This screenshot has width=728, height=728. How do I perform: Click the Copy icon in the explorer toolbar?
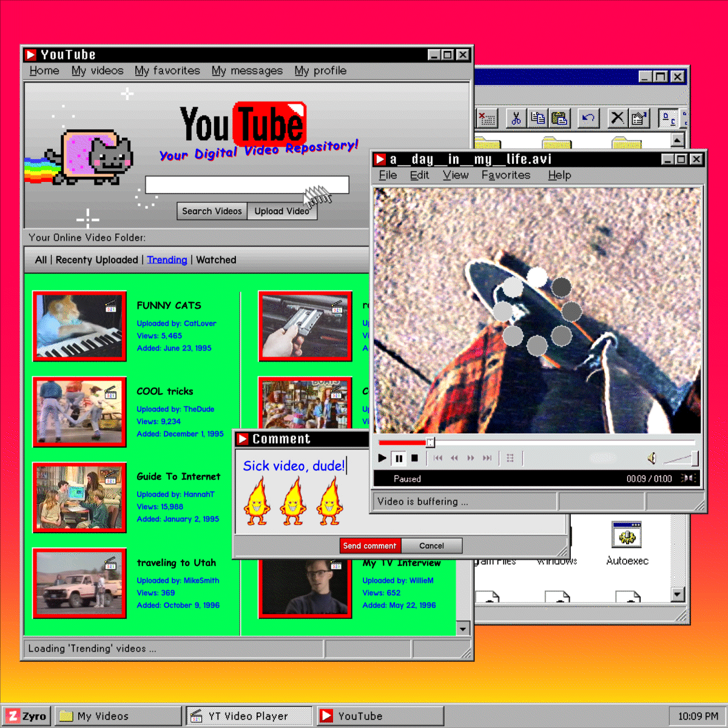click(538, 118)
